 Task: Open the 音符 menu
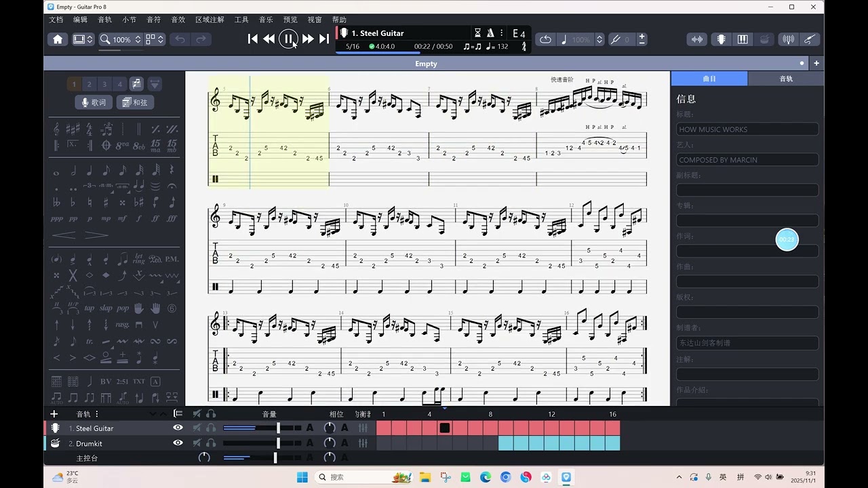[x=154, y=20]
